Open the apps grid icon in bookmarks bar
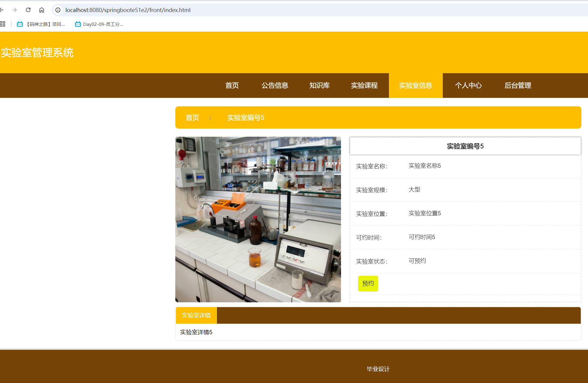The height and width of the screenshot is (383, 588). coord(3,24)
